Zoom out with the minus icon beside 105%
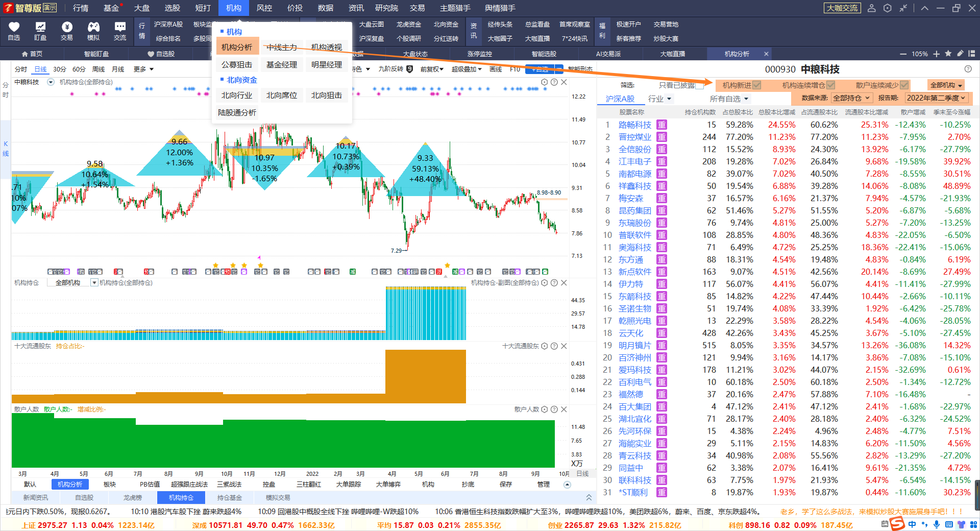This screenshot has width=980, height=531. [x=903, y=54]
